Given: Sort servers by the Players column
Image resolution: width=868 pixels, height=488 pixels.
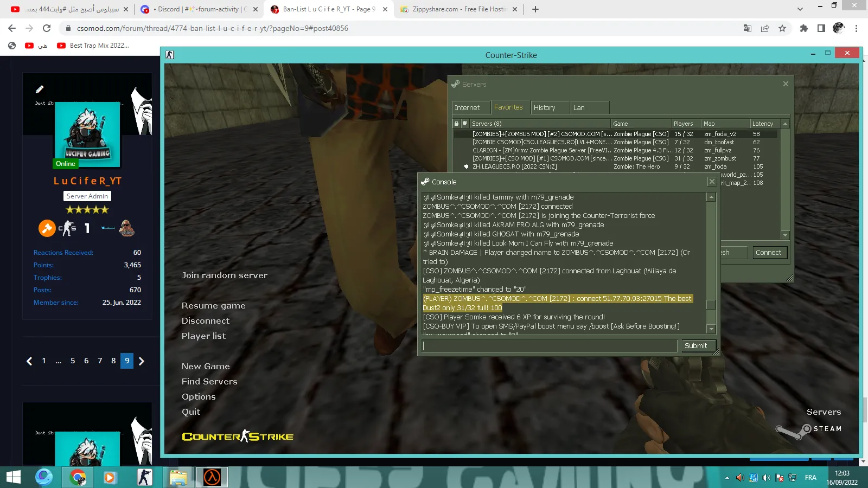Looking at the screenshot, I should [686, 124].
